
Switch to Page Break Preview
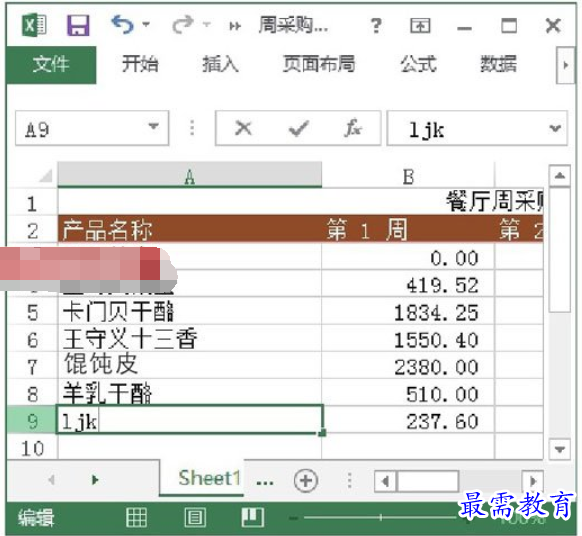click(x=253, y=517)
